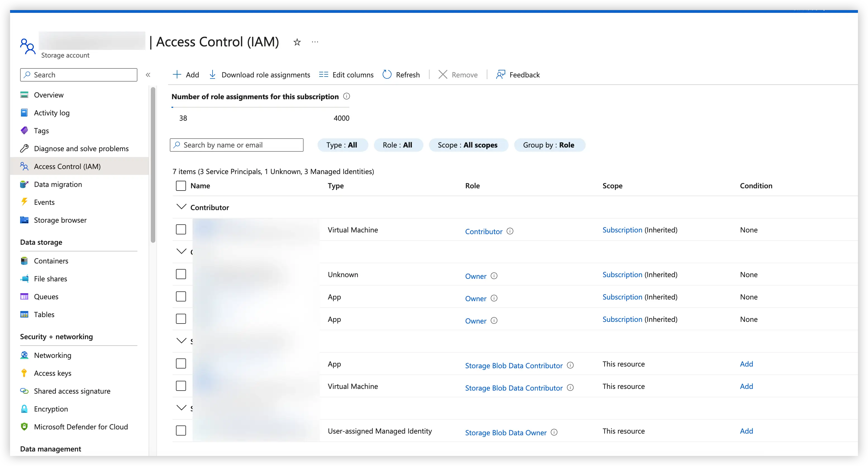Open the Type : All filter
The image size is (868, 466).
tap(343, 145)
